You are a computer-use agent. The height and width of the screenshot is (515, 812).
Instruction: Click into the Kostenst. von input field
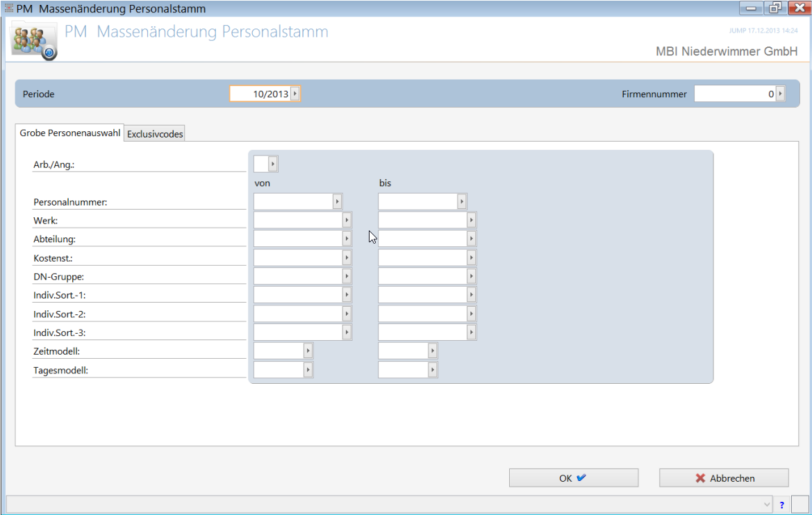point(298,257)
